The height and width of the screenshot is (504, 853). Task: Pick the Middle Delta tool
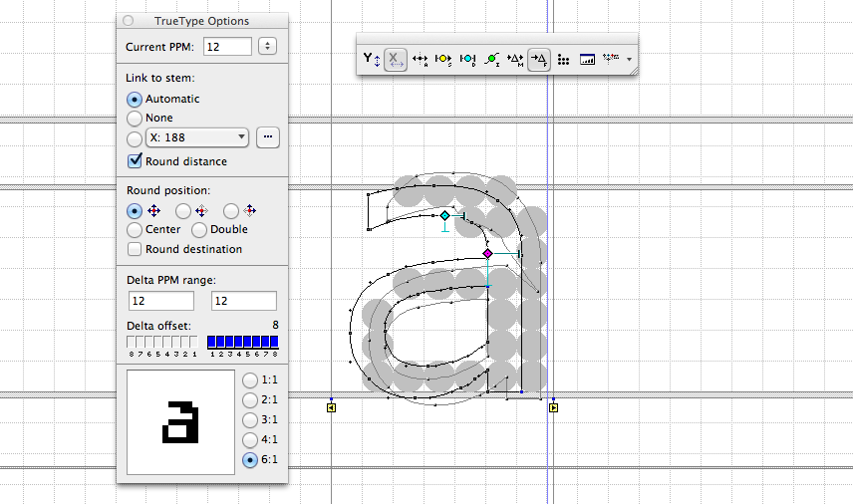pos(515,60)
